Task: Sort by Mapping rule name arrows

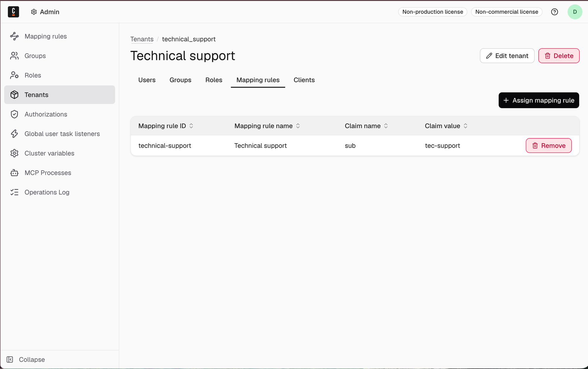Action: pos(298,126)
